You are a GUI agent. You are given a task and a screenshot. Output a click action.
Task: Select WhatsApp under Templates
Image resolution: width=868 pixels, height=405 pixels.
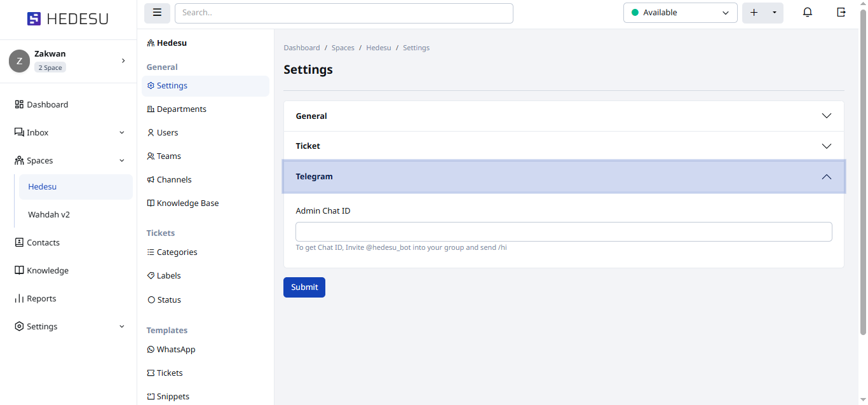point(175,350)
